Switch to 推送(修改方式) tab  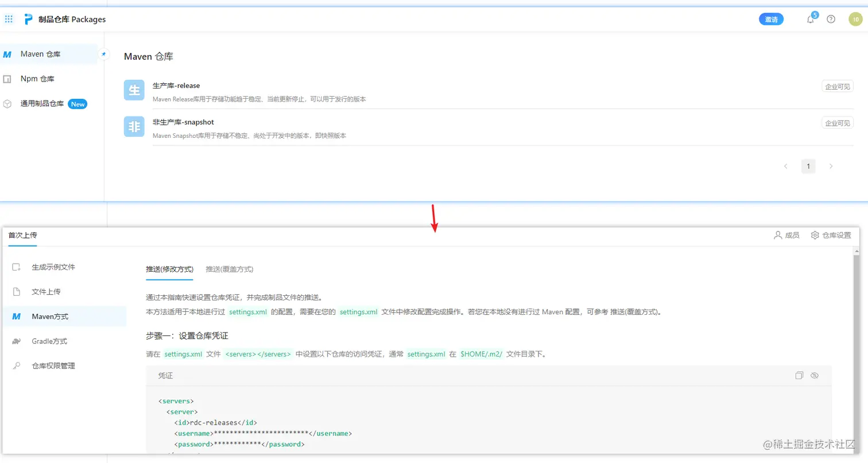pyautogui.click(x=169, y=269)
